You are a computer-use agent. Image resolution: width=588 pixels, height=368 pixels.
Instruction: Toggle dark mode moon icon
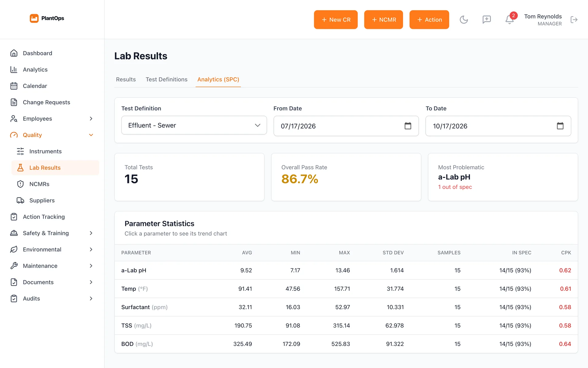pos(464,20)
